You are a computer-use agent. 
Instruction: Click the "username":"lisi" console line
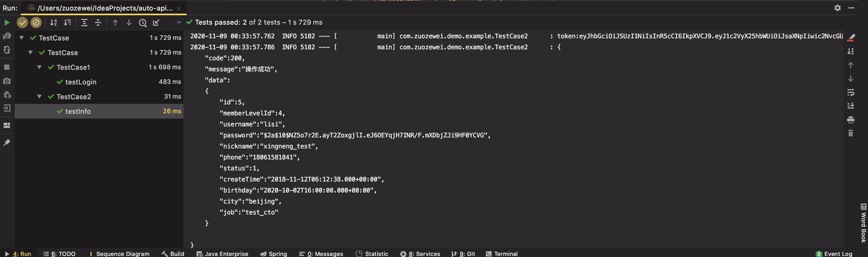pyautogui.click(x=252, y=124)
